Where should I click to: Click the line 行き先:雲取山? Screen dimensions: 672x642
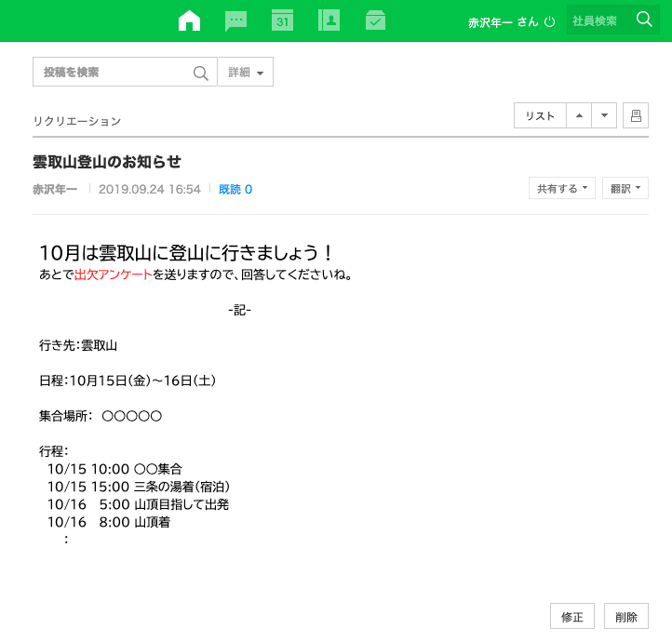coord(78,345)
